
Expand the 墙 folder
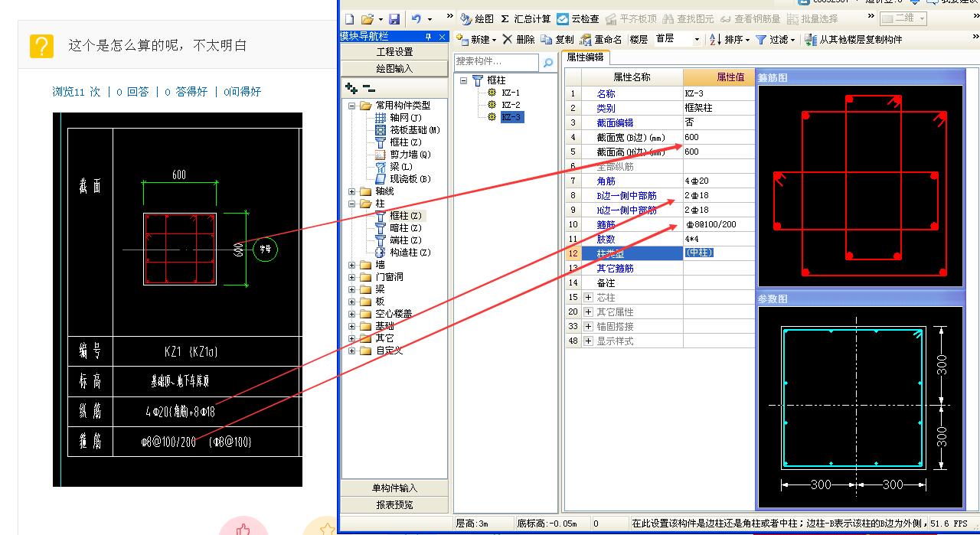(352, 265)
